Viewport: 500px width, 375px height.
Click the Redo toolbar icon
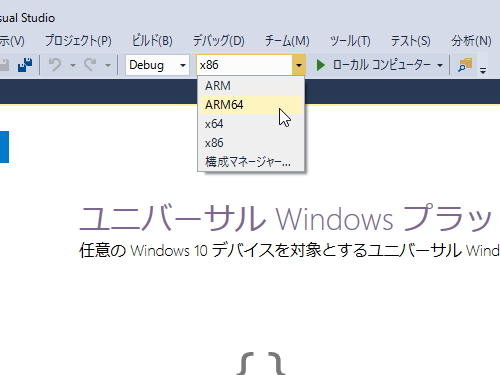[90, 65]
